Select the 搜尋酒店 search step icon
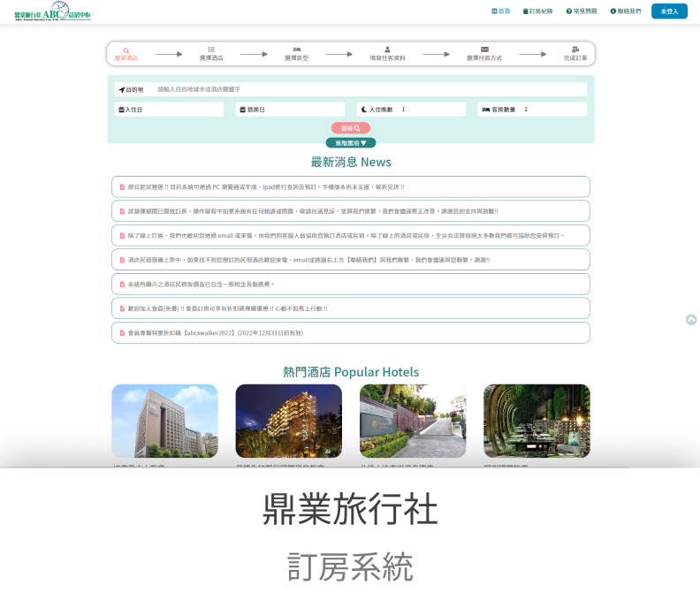This screenshot has width=700, height=608. pyautogui.click(x=126, y=51)
